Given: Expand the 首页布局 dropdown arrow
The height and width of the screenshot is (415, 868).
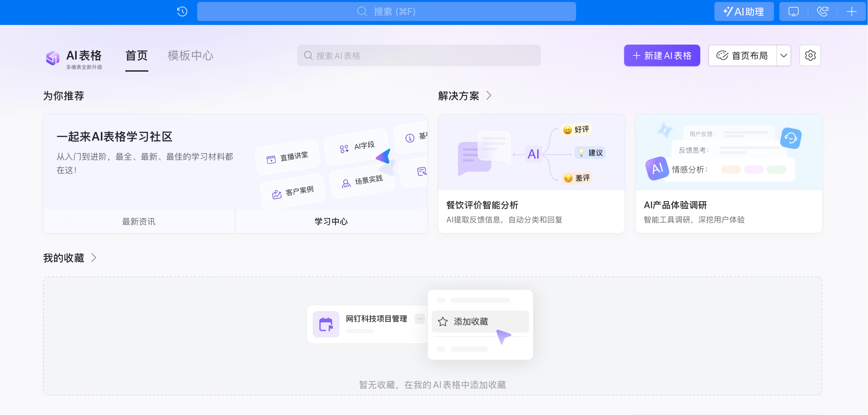Looking at the screenshot, I should (x=784, y=55).
